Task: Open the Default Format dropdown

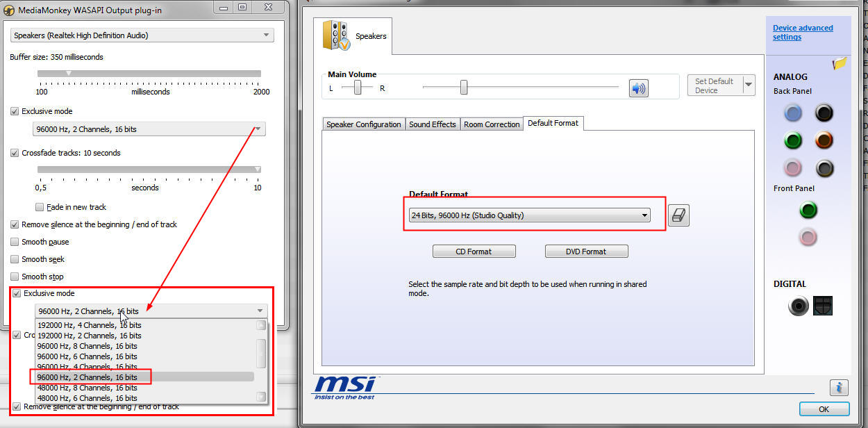Action: pyautogui.click(x=529, y=215)
